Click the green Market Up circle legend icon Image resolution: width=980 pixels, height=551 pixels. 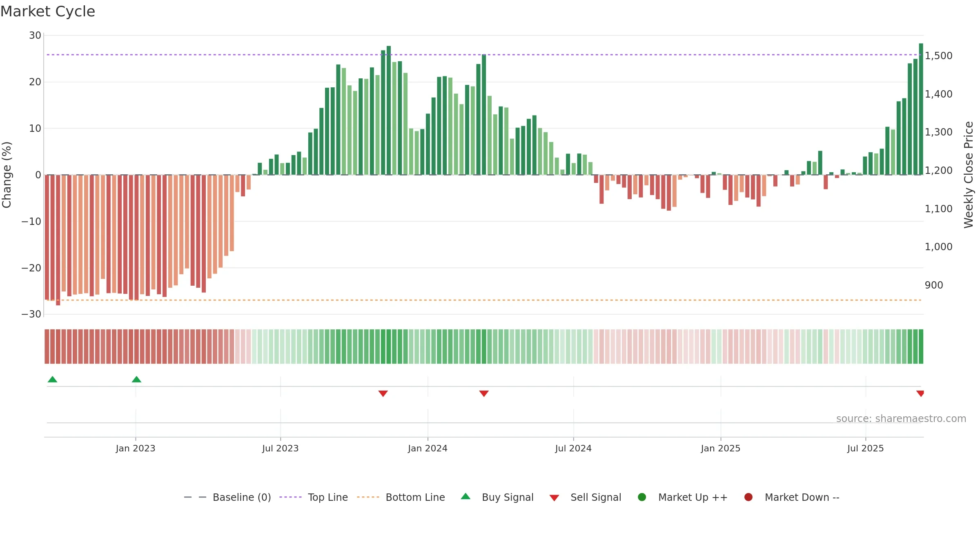642,497
